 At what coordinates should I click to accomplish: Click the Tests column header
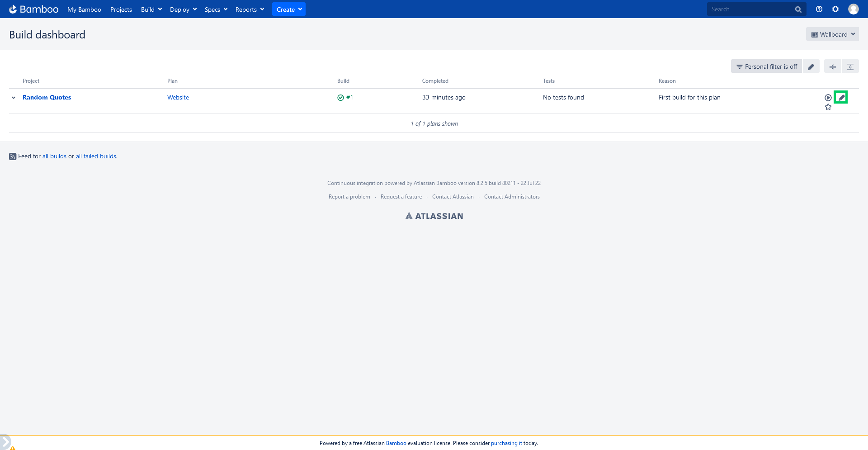pyautogui.click(x=549, y=81)
